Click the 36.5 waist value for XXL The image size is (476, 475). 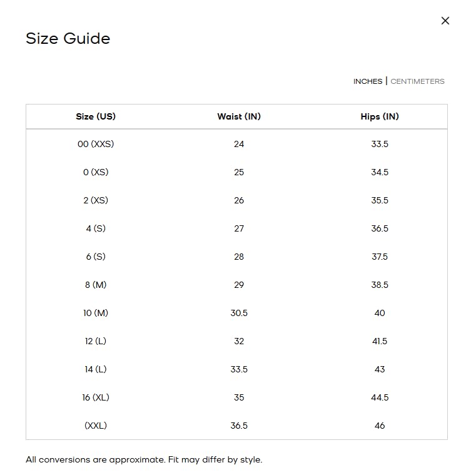tap(239, 426)
